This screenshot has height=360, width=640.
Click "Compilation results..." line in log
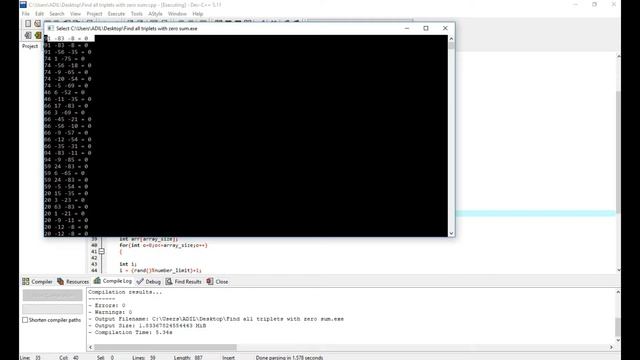pyautogui.click(x=125, y=292)
